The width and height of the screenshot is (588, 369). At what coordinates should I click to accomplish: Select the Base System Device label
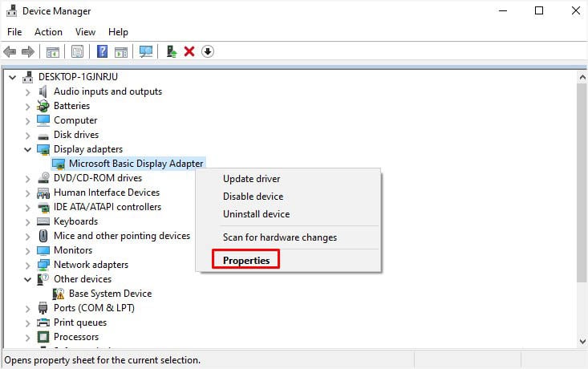[110, 294]
